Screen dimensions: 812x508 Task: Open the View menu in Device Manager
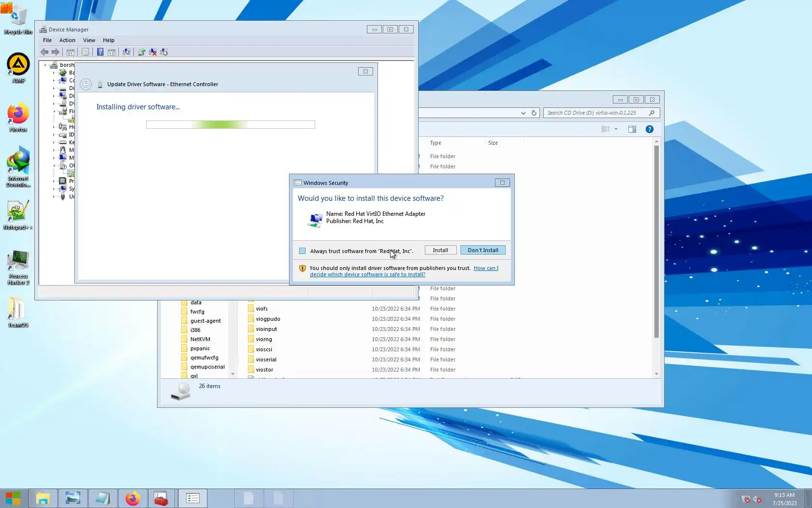pyautogui.click(x=89, y=41)
